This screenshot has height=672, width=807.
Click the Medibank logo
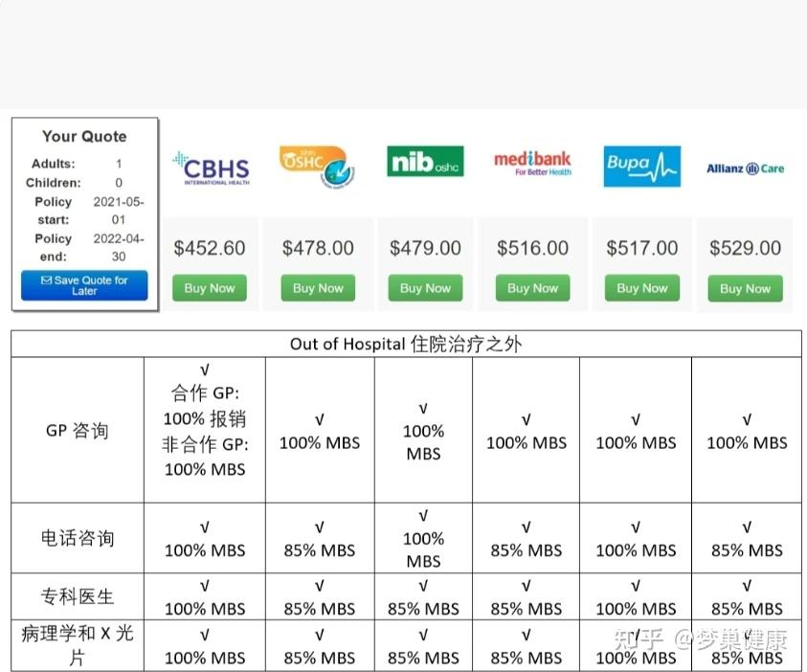[532, 163]
